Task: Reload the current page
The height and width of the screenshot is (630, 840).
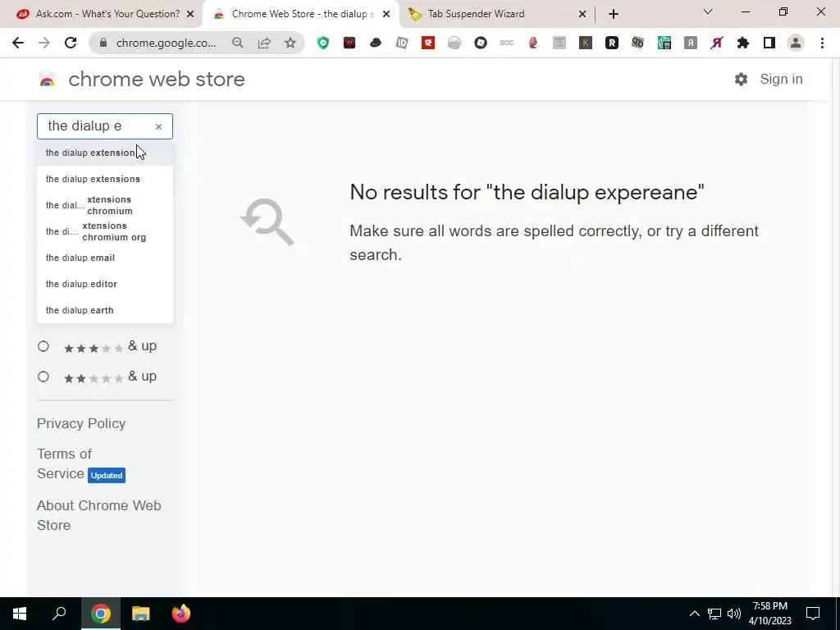Action: 71,43
